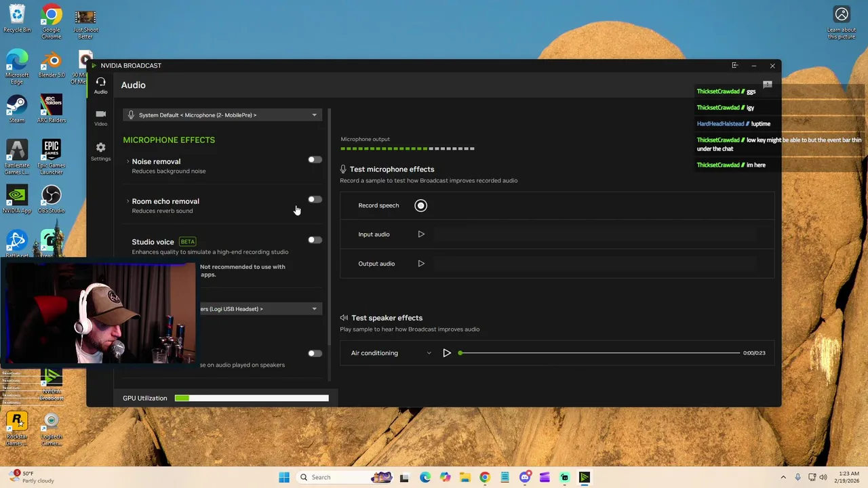Open Google Chrome from the taskbar
The height and width of the screenshot is (488, 868).
[485, 477]
